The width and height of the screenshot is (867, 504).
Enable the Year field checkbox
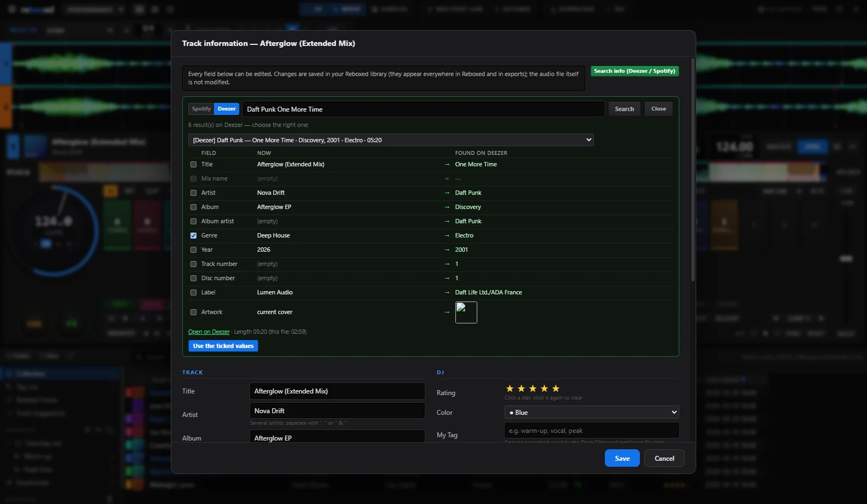[x=193, y=250]
